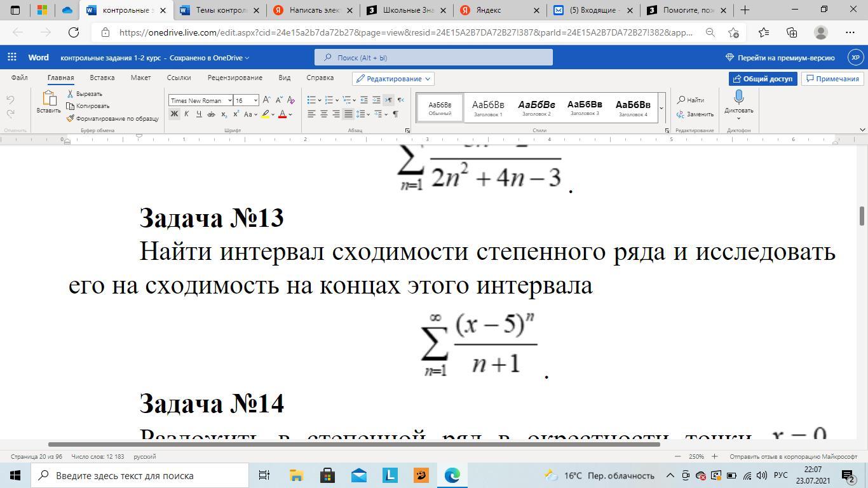Click the Общий доступ share button

click(x=763, y=79)
